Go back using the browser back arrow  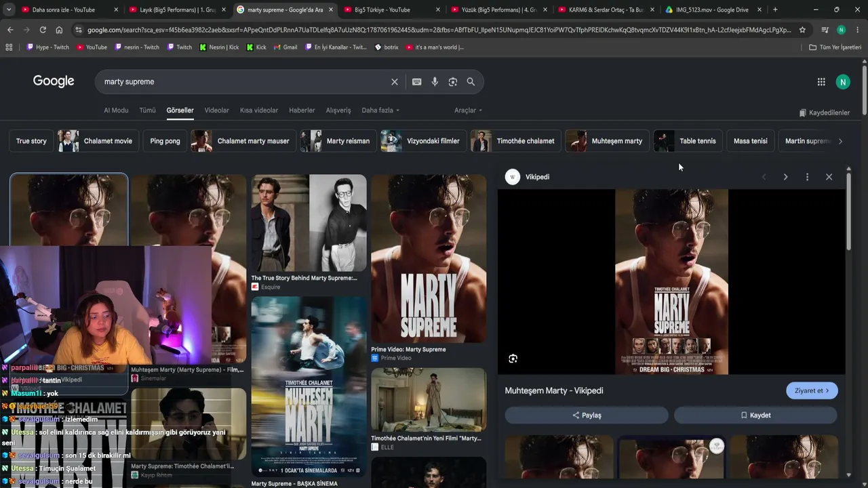click(10, 30)
